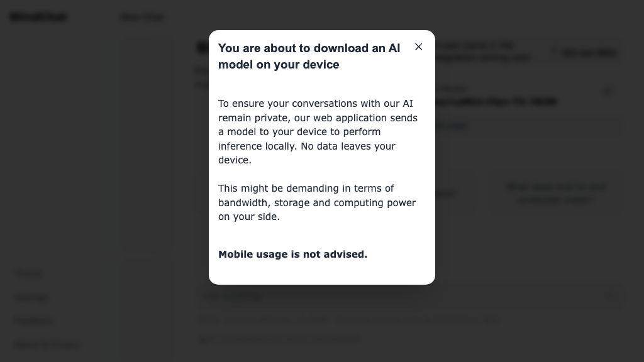Image resolution: width=644 pixels, height=362 pixels.
Task: Start a New Chat
Action: pos(143,17)
